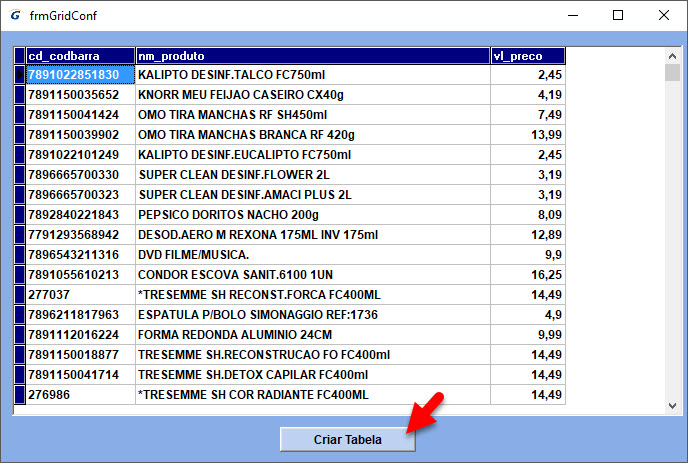
Task: Select barcode cell 7891022101249
Action: click(x=80, y=154)
